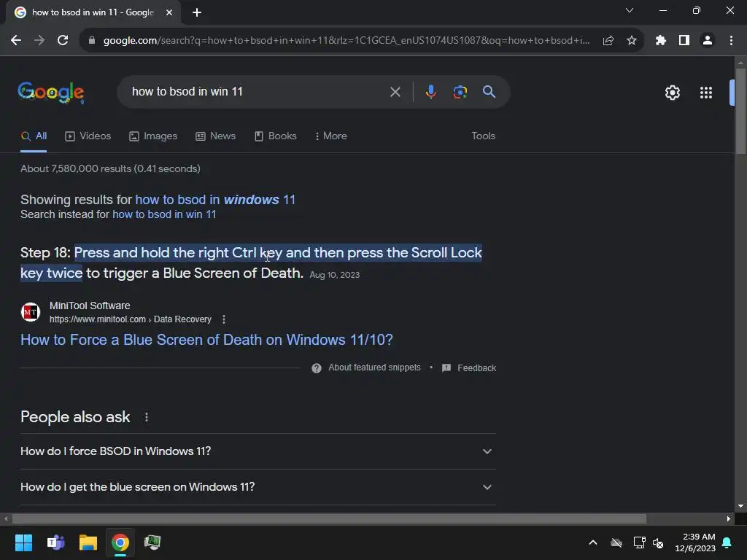Open the Windows Start menu
747x560 pixels.
pos(23,542)
